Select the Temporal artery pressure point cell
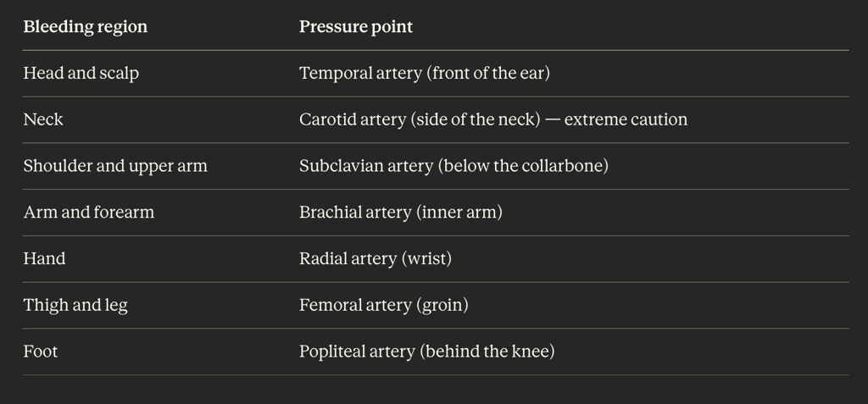This screenshot has width=868, height=404. 424,74
